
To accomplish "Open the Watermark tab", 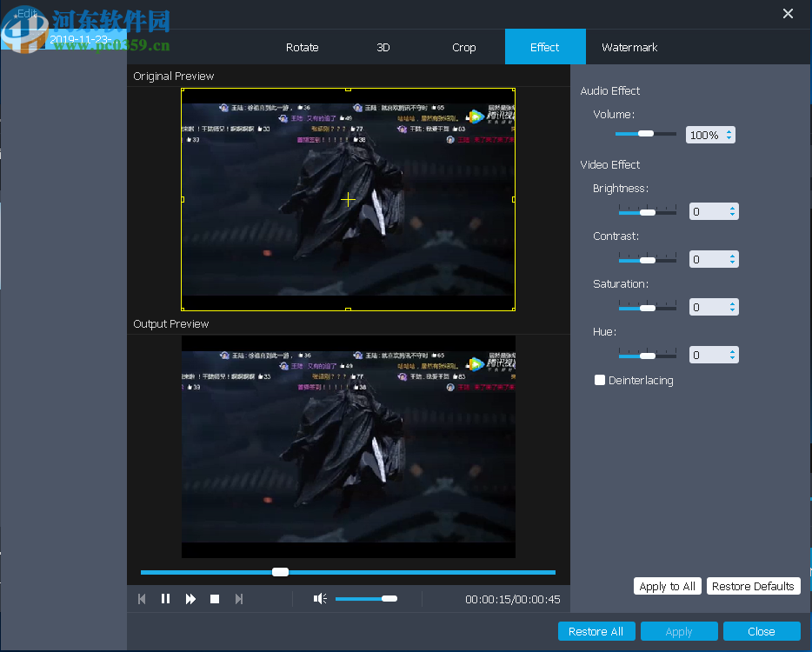I will click(629, 47).
